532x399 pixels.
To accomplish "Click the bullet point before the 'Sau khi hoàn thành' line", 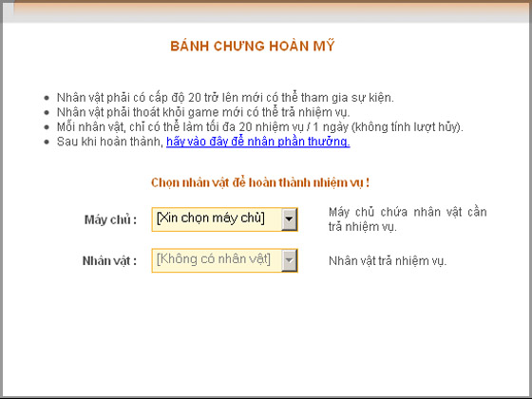I will coord(47,142).
